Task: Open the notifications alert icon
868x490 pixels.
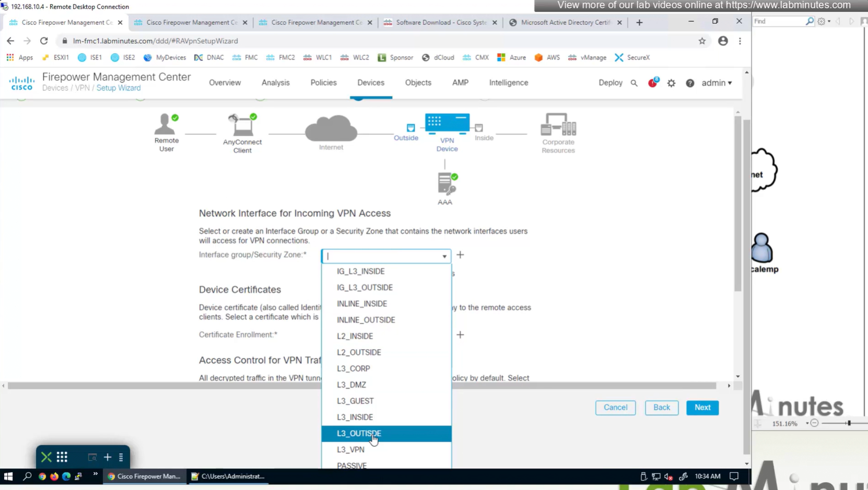Action: click(653, 83)
